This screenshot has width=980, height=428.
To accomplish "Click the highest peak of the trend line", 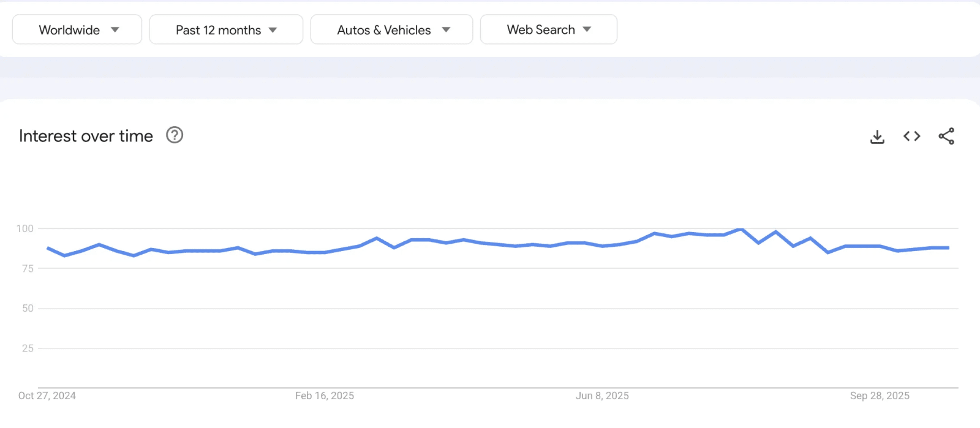I will point(741,230).
